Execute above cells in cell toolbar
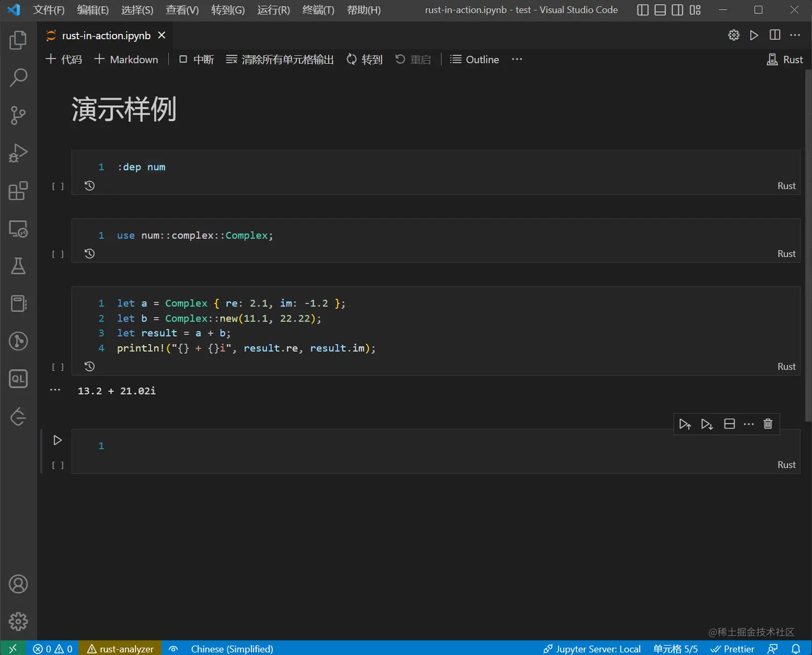This screenshot has height=655, width=812. pos(685,424)
